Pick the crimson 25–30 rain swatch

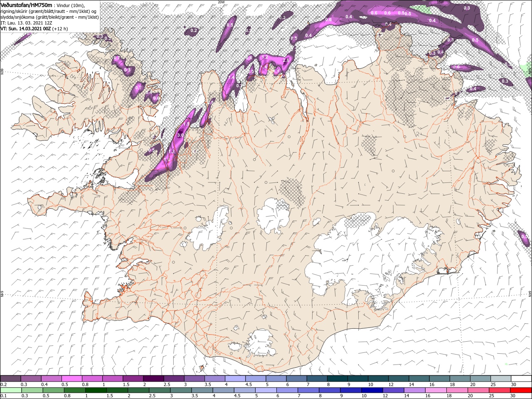pos(500,390)
